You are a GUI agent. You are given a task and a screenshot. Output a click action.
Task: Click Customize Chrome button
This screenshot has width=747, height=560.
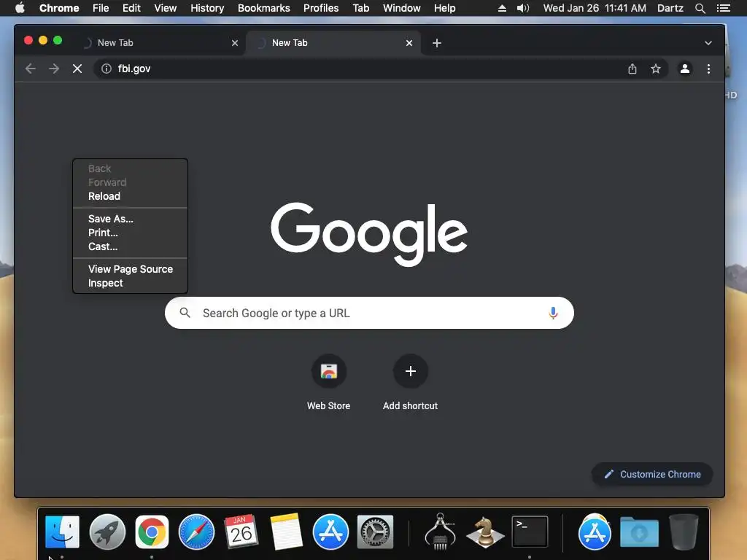(652, 474)
